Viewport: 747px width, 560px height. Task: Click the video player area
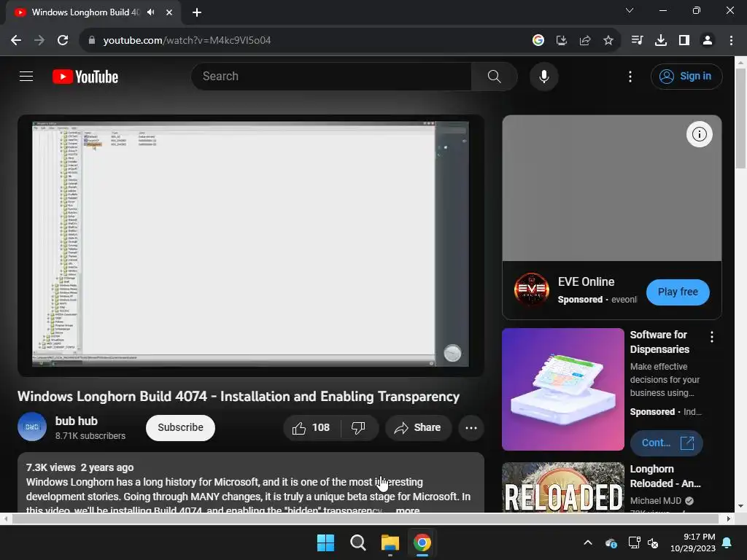[x=251, y=245]
